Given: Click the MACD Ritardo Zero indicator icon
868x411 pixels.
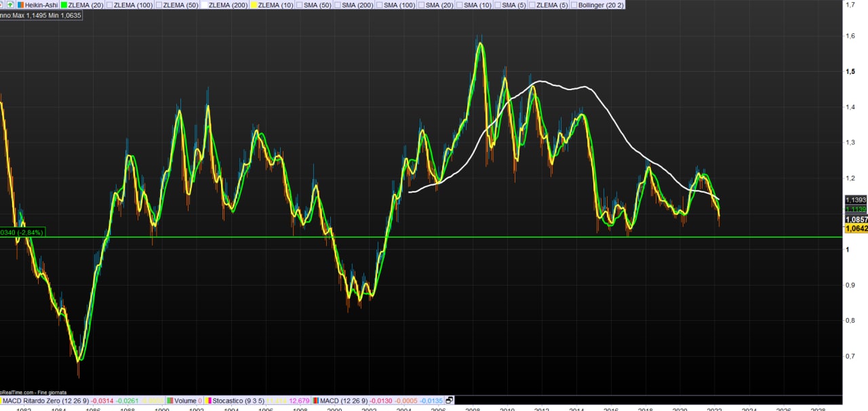Looking at the screenshot, I should (3, 401).
